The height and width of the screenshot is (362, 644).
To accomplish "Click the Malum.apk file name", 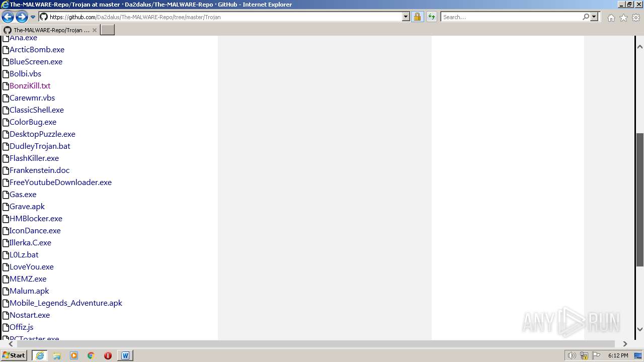I will [29, 291].
